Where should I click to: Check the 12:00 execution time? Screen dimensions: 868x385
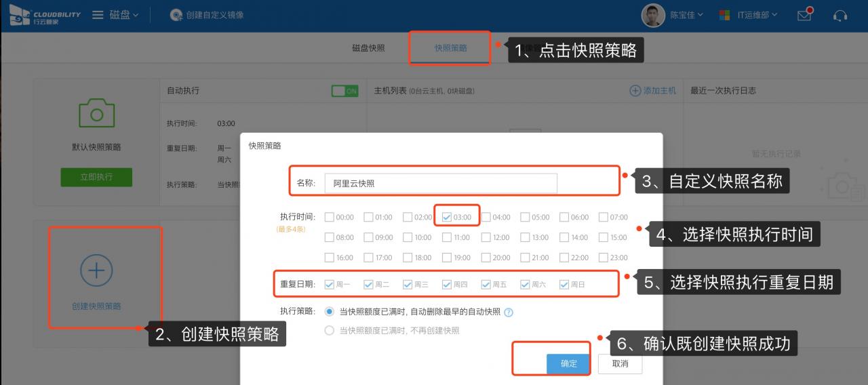tap(486, 238)
